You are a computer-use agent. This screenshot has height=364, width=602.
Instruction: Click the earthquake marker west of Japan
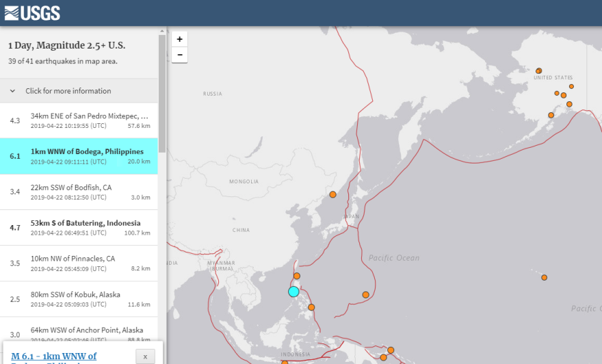(332, 194)
